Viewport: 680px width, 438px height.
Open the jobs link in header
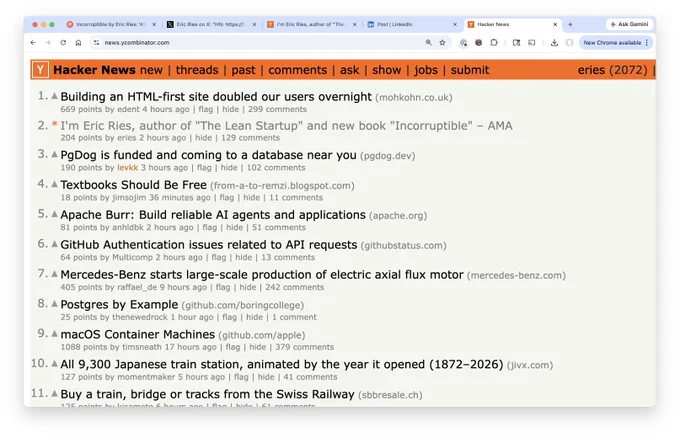(426, 70)
